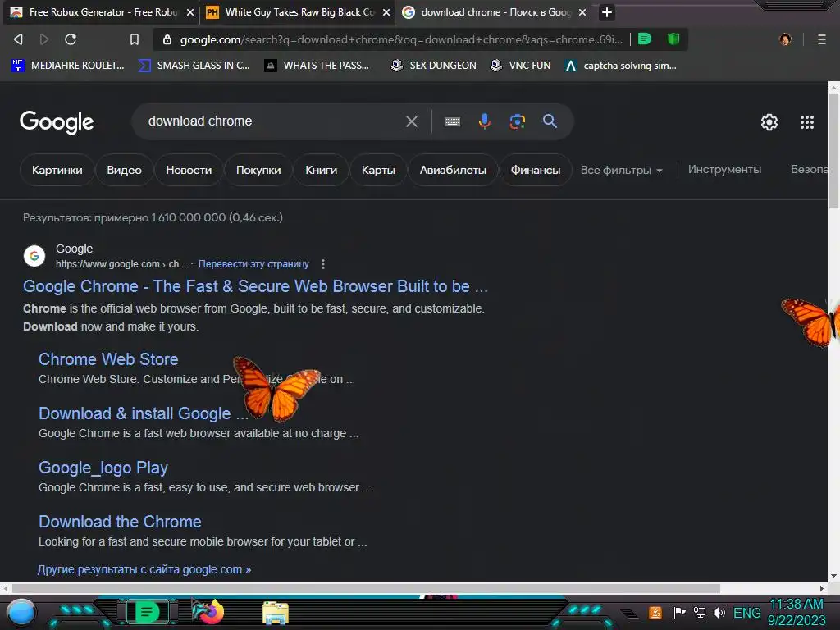The image size is (840, 630).
Task: Close the download chrome search tab
Action: click(x=582, y=12)
